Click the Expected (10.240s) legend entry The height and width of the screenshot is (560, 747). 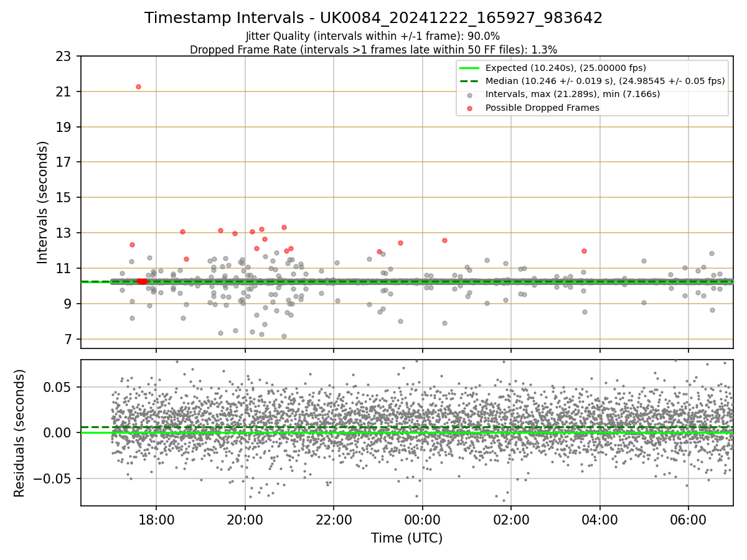click(x=565, y=68)
